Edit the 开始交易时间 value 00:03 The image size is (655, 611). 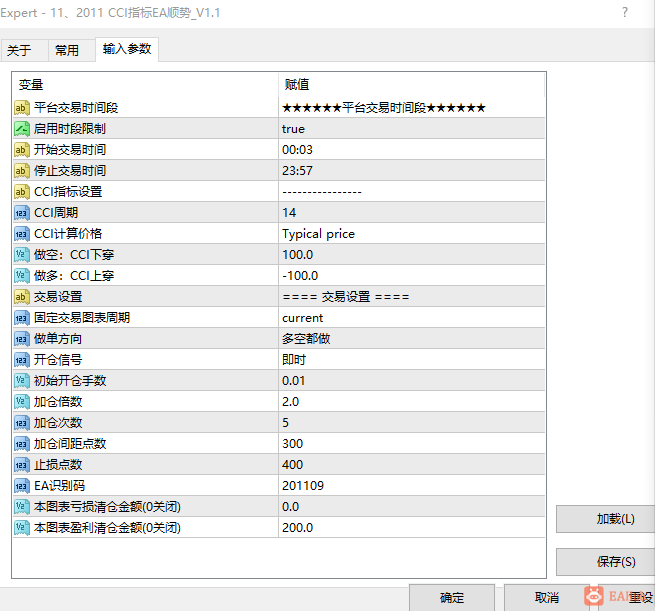(x=411, y=150)
